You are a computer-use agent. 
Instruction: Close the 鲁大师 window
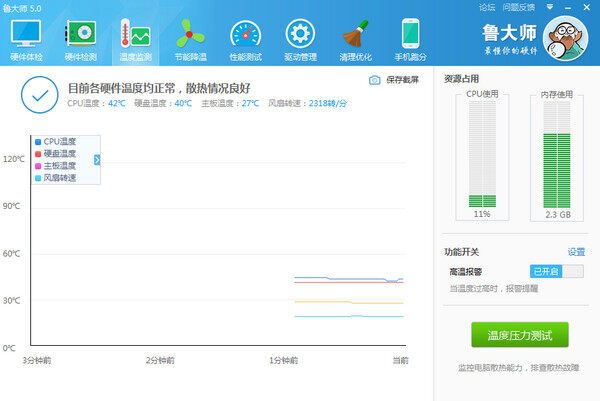point(587,7)
